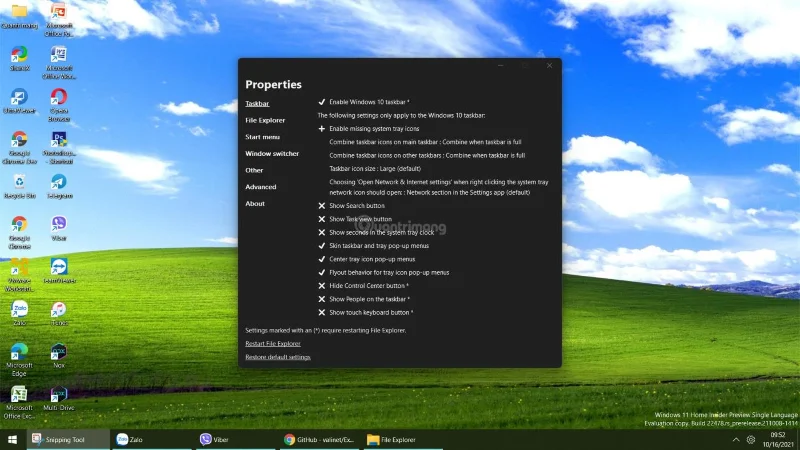Launch the Microsoft Office PowerPoint desktop shortcut
The height and width of the screenshot is (450, 800).
[x=59, y=19]
